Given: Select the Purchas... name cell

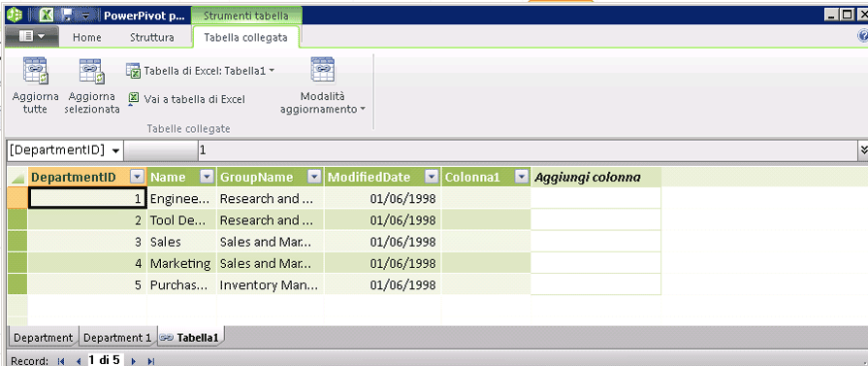Looking at the screenshot, I should coord(181,285).
